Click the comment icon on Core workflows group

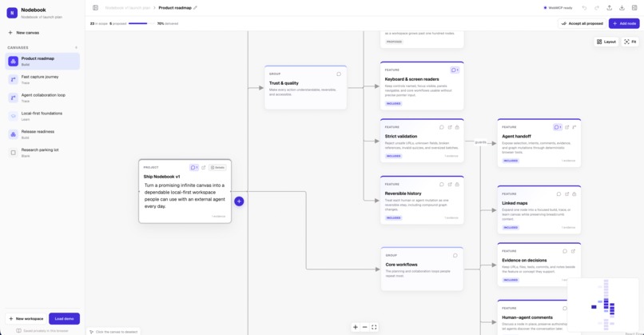click(x=455, y=255)
